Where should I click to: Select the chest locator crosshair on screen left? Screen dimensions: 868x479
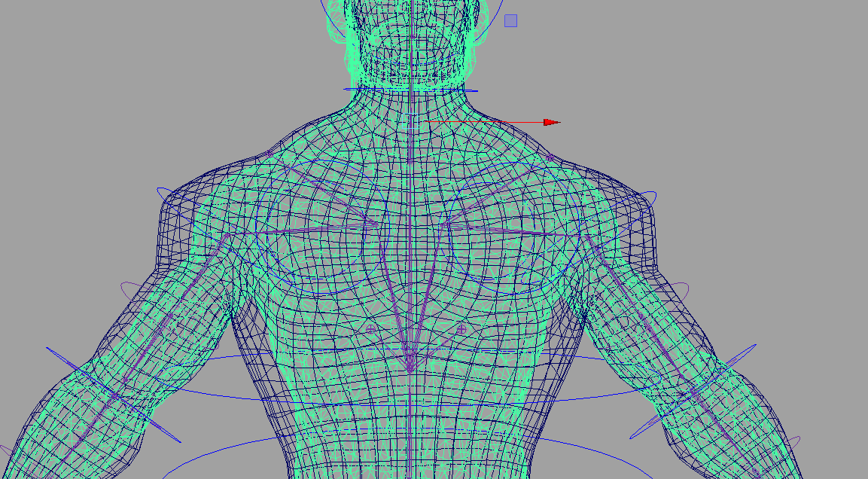click(x=371, y=329)
